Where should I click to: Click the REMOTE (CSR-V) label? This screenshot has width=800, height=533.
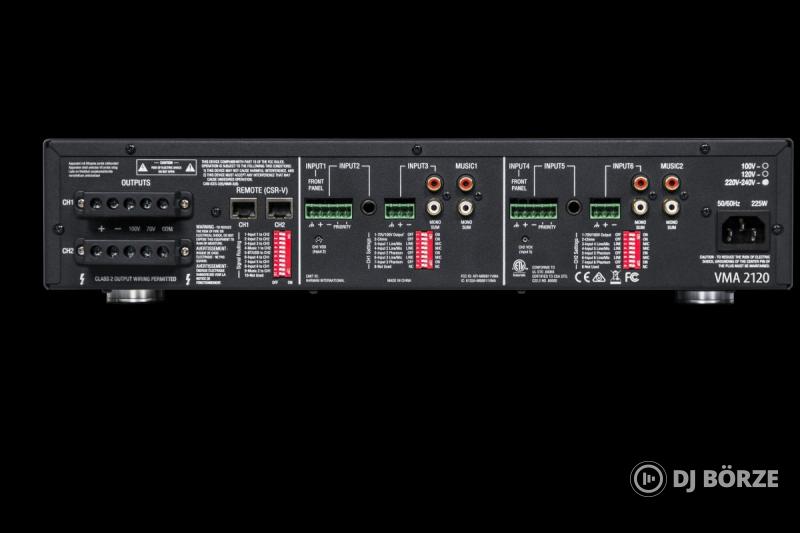click(262, 190)
